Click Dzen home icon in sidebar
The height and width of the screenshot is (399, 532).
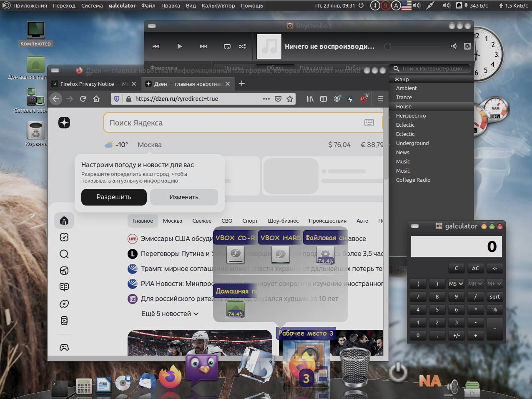(x=64, y=221)
